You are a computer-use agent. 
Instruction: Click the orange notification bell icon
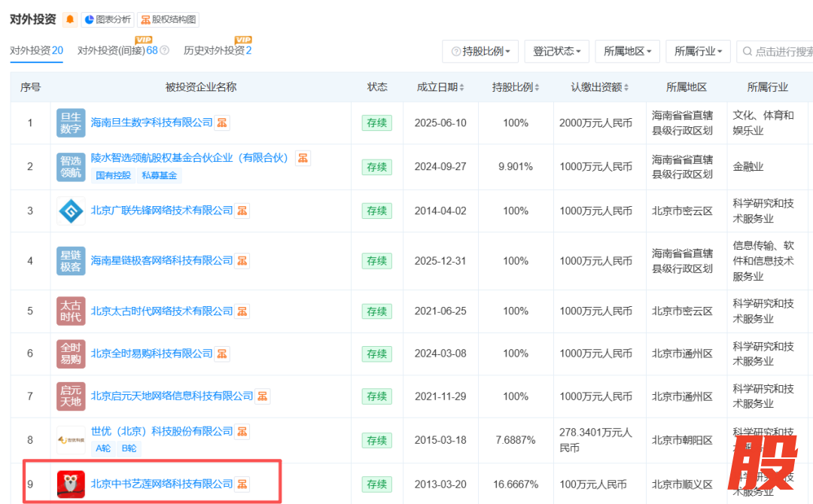pyautogui.click(x=70, y=20)
